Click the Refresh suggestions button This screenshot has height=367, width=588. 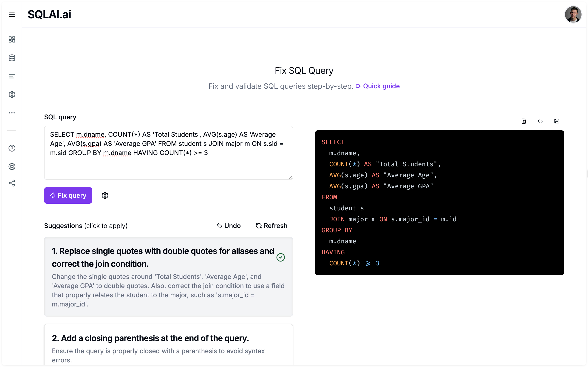[271, 226]
